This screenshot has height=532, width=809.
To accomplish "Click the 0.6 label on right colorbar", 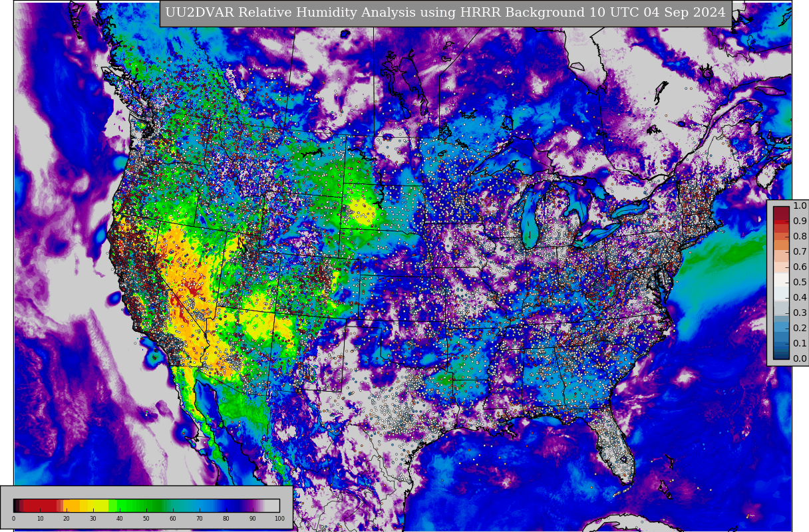I will click(800, 267).
